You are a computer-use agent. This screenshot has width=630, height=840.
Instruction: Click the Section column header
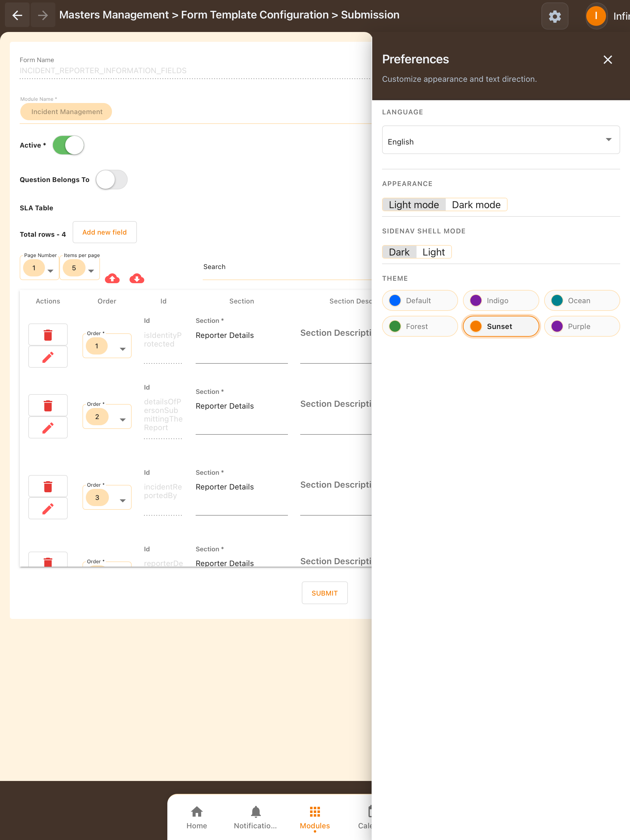242,301
